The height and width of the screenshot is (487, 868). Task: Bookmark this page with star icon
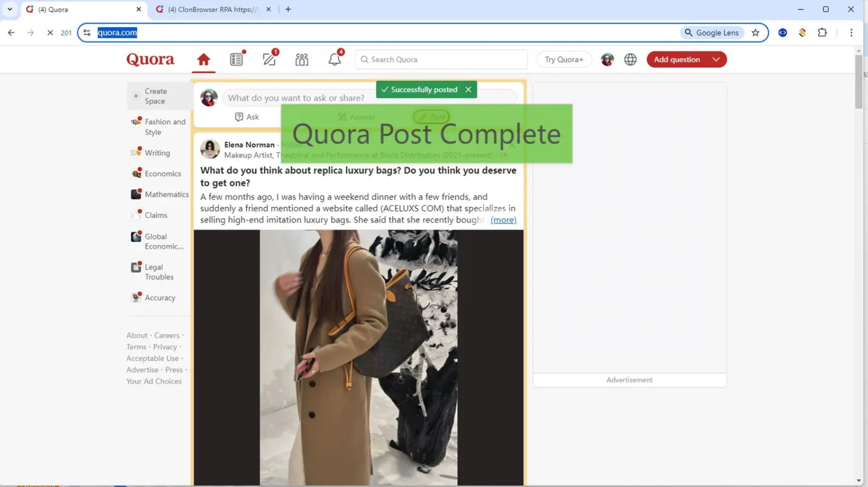pyautogui.click(x=756, y=33)
